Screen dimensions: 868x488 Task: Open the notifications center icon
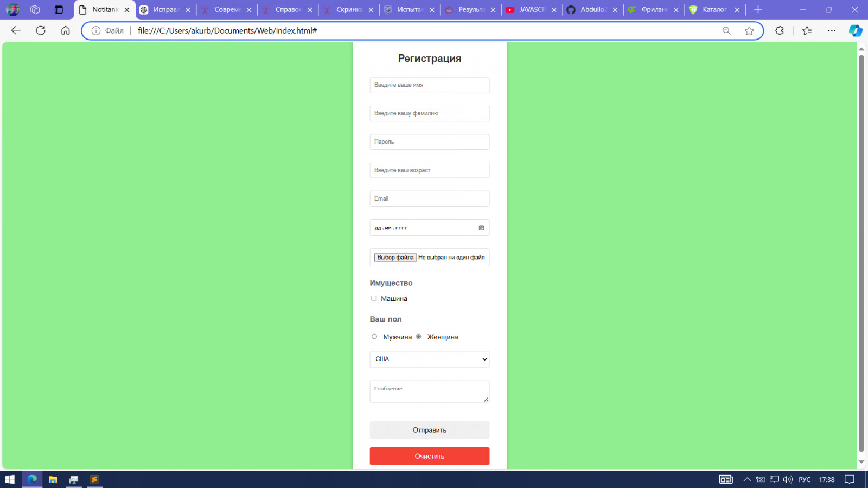tap(850, 479)
